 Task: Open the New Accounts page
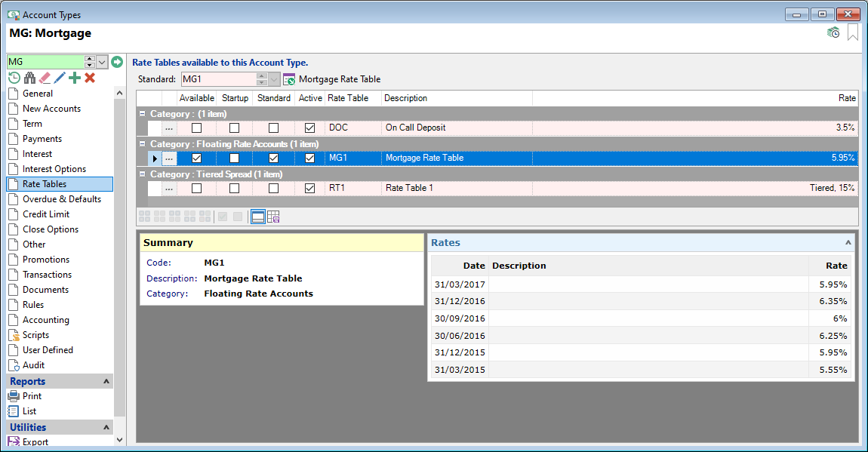(51, 109)
